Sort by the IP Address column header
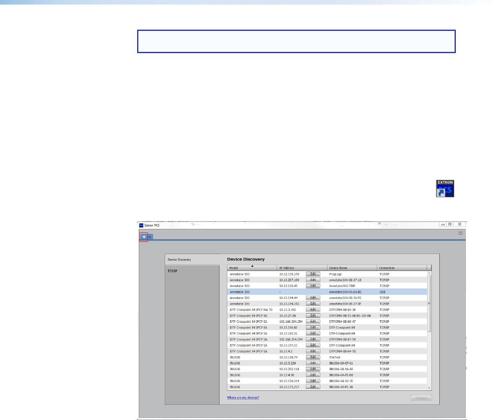The width and height of the screenshot is (504, 420). tap(302, 268)
